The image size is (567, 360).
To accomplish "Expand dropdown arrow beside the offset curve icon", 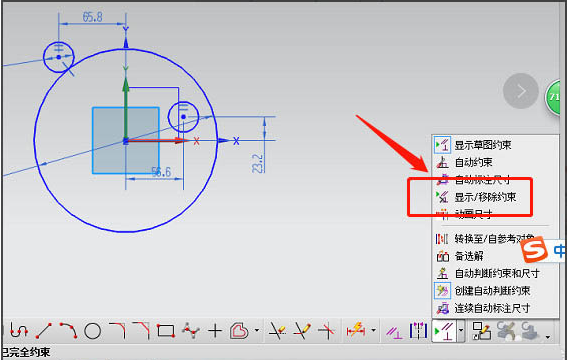I will pyautogui.click(x=257, y=330).
